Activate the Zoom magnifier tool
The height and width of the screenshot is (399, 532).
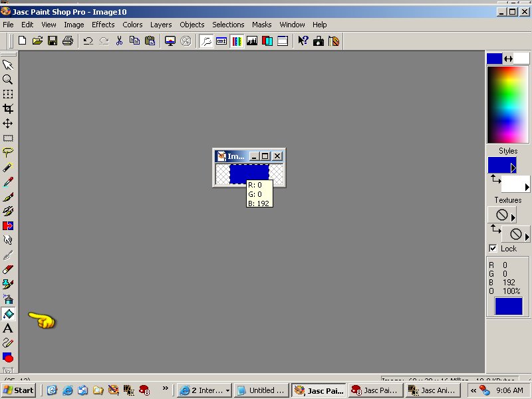click(8, 79)
